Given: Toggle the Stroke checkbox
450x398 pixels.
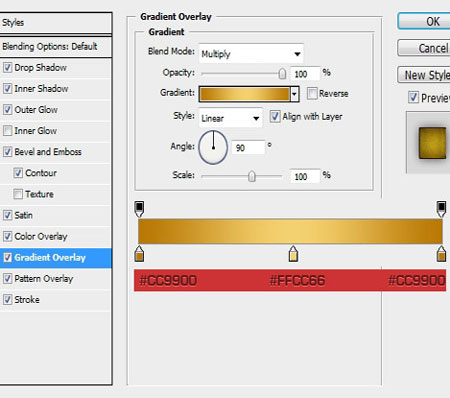Looking at the screenshot, I should (x=7, y=300).
